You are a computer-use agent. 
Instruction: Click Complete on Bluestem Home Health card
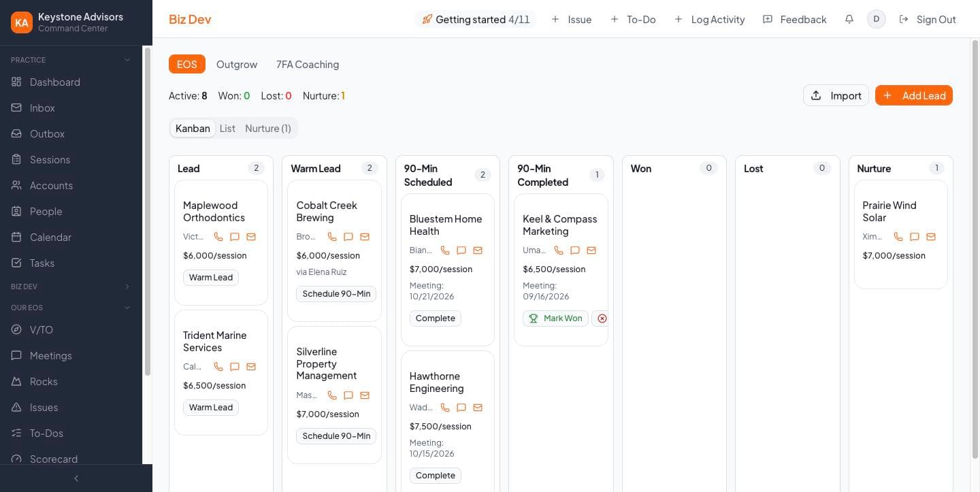point(436,318)
